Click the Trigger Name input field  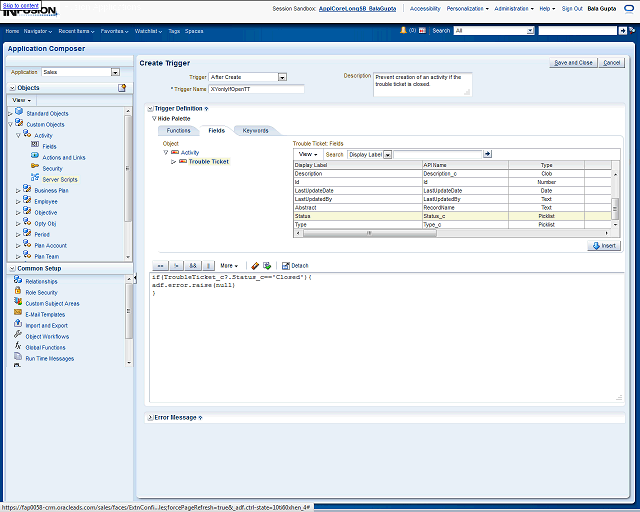coord(256,89)
